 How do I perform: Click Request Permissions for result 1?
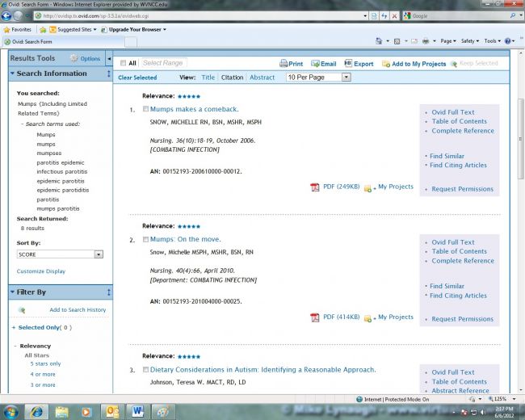pyautogui.click(x=462, y=189)
